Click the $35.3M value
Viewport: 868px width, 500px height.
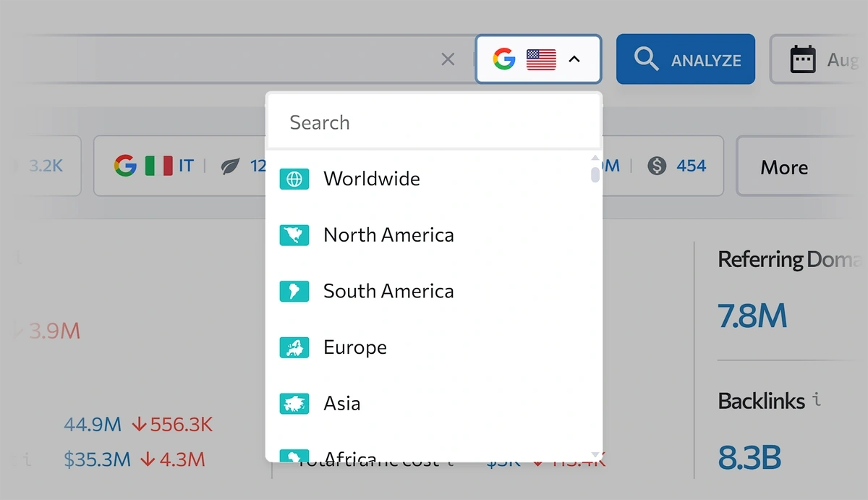pyautogui.click(x=97, y=459)
